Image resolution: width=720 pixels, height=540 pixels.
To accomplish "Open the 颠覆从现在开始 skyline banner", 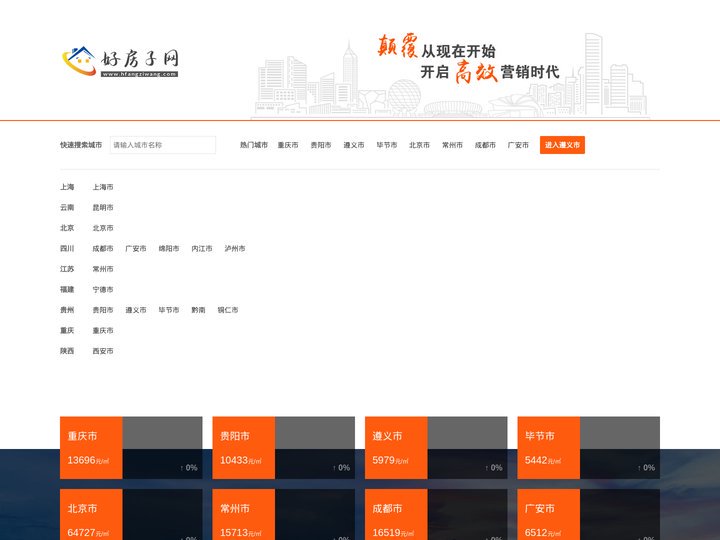I will pos(450,75).
